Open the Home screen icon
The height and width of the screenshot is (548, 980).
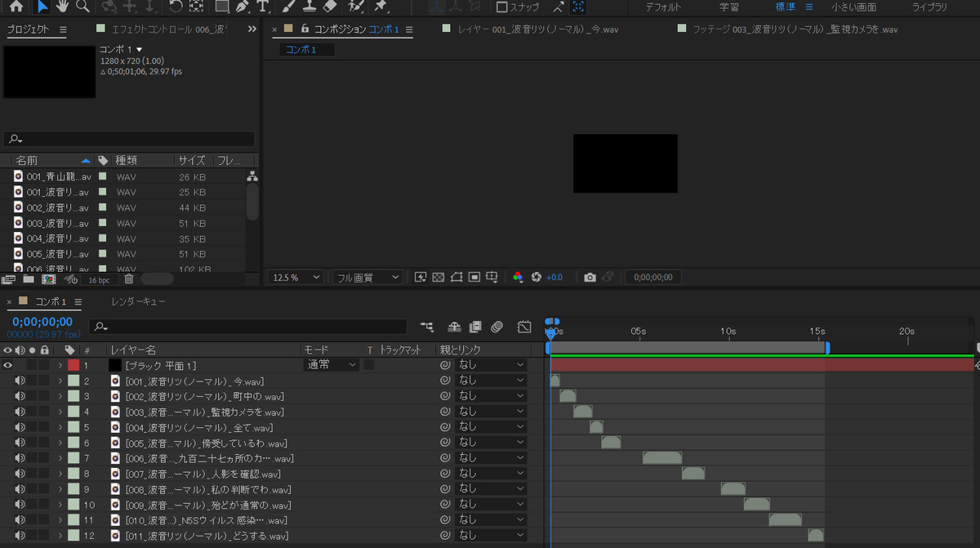16,7
